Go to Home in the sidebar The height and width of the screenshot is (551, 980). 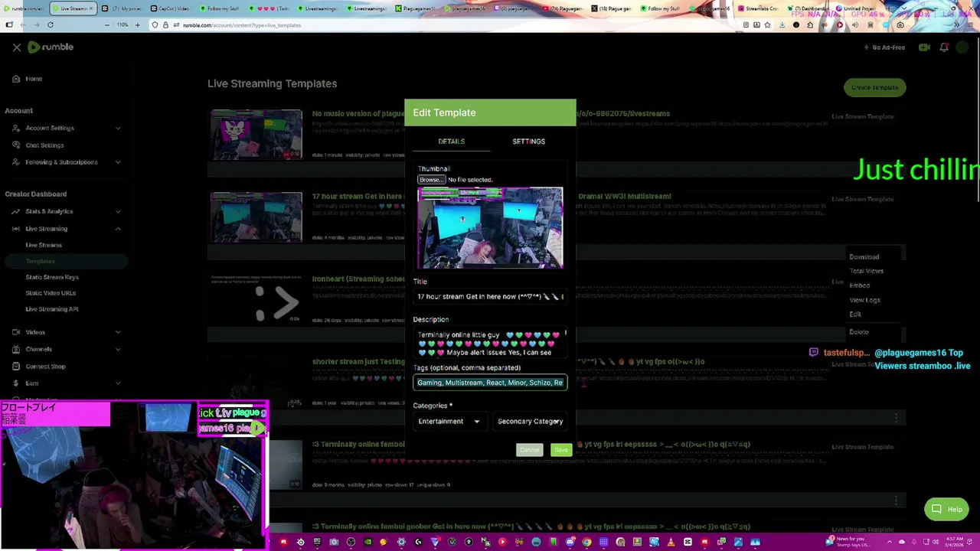(x=34, y=79)
